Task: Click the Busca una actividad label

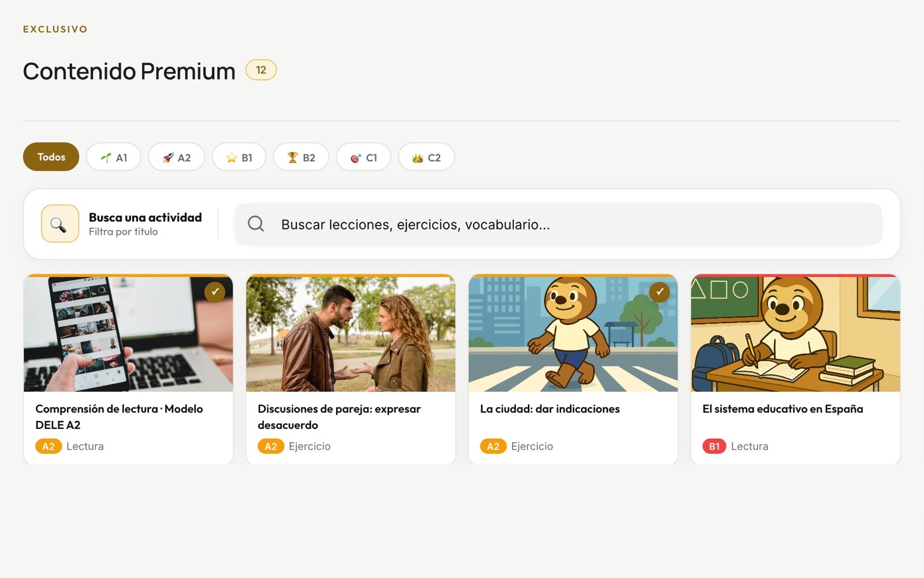Action: (x=146, y=217)
